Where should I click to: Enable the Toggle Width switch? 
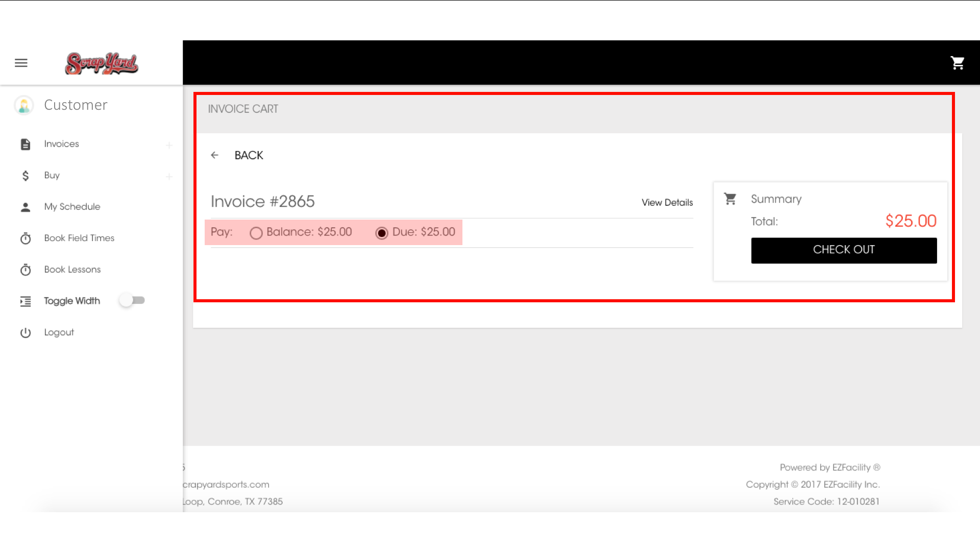tap(133, 300)
